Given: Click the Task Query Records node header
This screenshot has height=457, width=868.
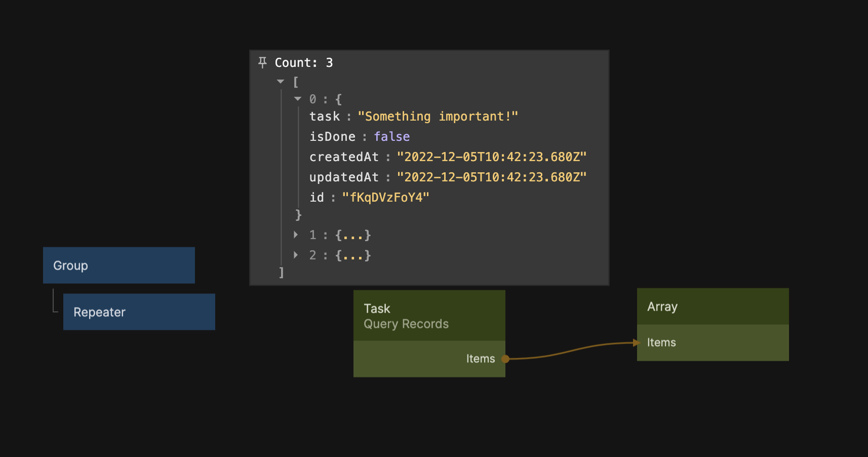Looking at the screenshot, I should 429,316.
